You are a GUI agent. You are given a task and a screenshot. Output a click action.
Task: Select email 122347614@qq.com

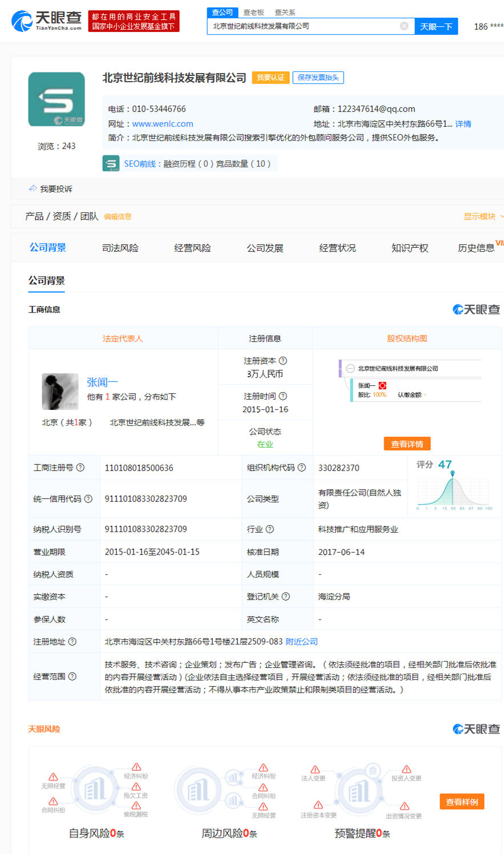click(x=376, y=109)
